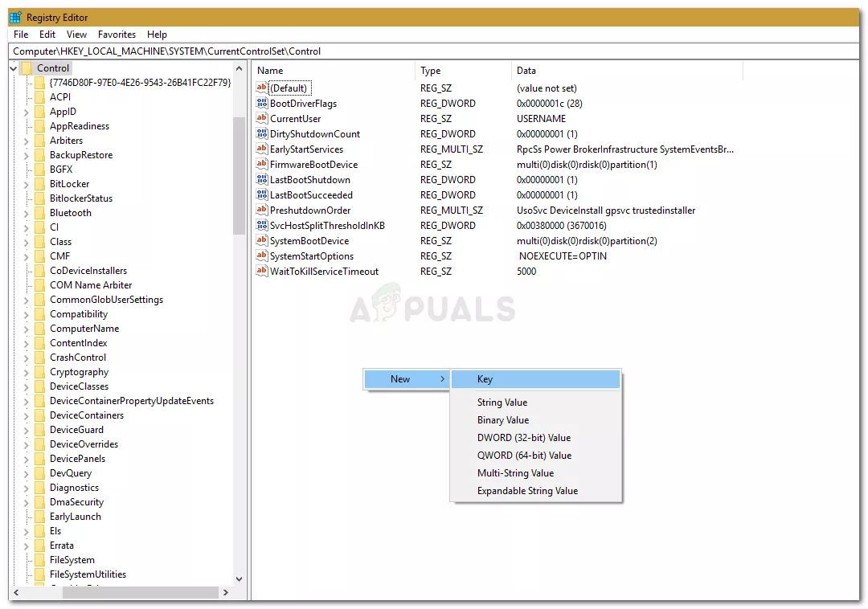Viewport: 868px width, 609px height.
Task: Select Expandable String Value option
Action: coord(535,491)
